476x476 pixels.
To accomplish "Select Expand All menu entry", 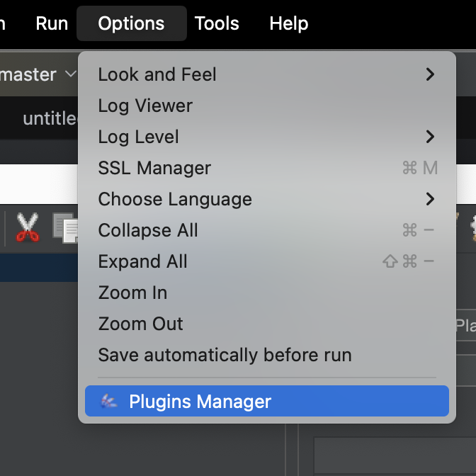I will click(142, 261).
